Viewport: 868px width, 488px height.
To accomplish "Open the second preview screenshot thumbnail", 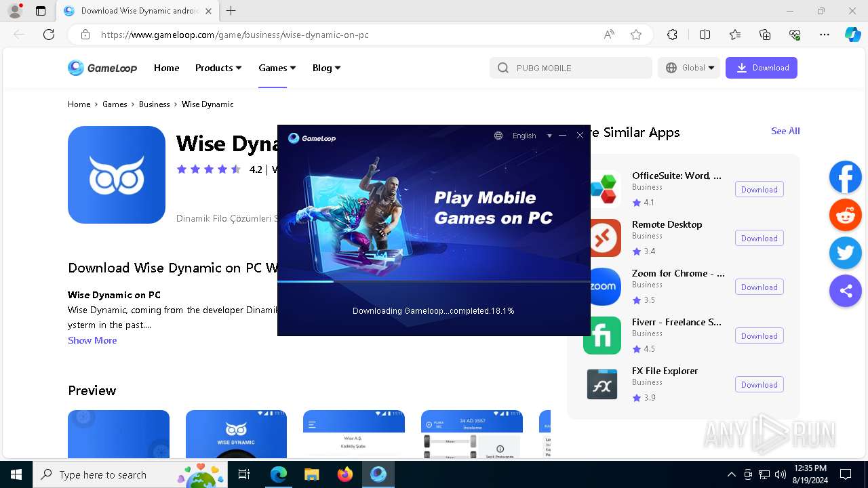I will click(x=236, y=434).
